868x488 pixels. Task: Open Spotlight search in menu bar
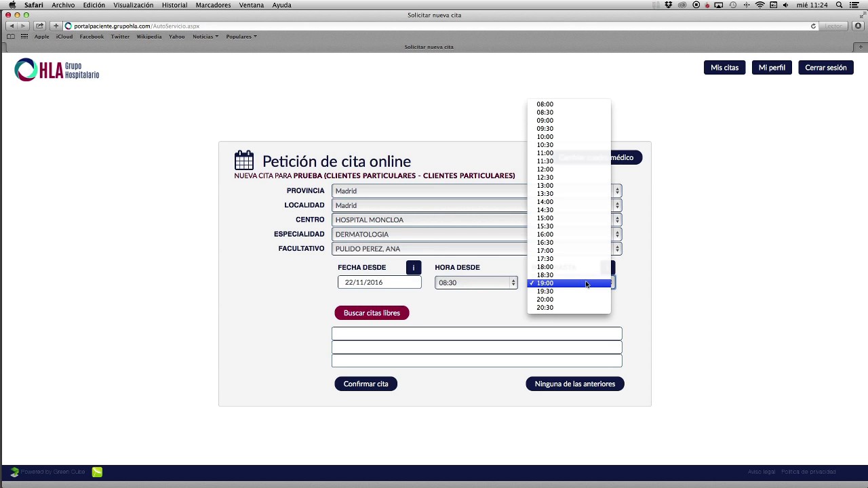[x=839, y=5]
